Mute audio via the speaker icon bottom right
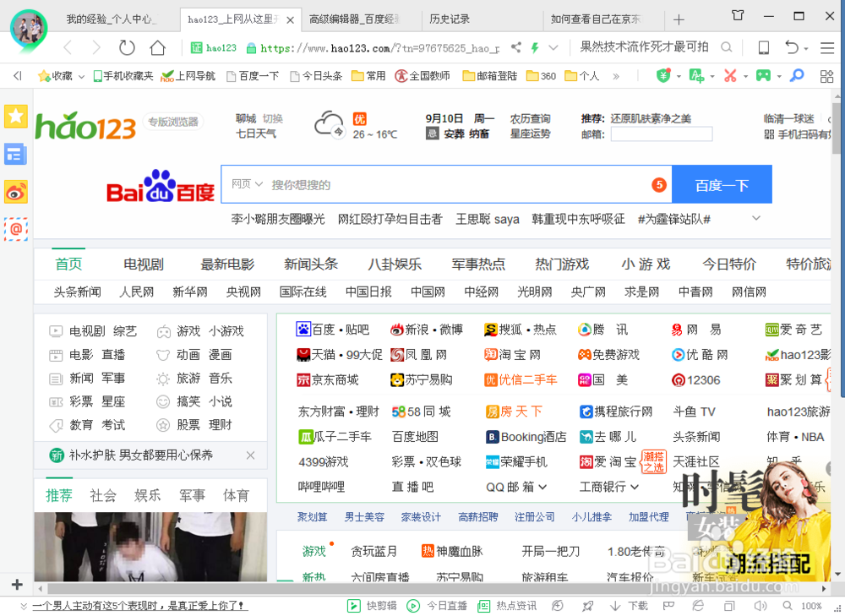The height and width of the screenshot is (616, 845). point(761,606)
